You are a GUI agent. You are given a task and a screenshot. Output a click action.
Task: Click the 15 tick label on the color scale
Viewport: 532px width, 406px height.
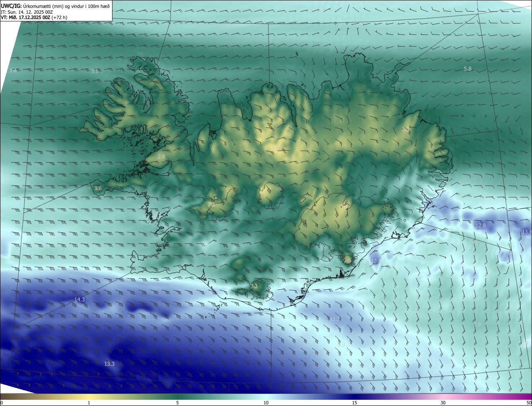355,403
